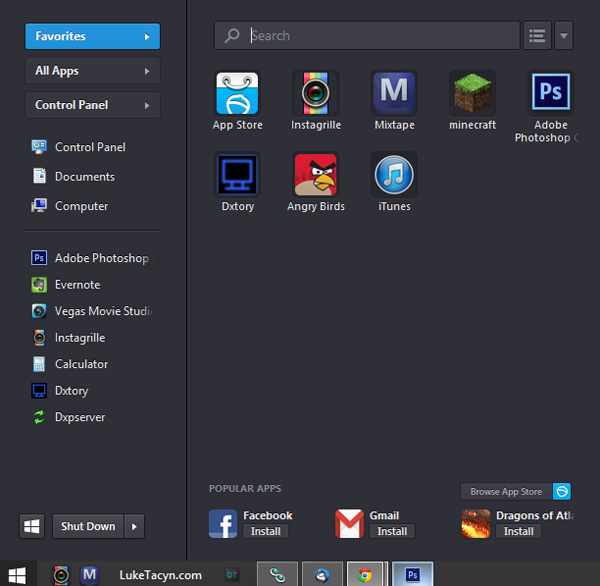Click the Evernote label in recent list
The width and height of the screenshot is (600, 586).
(77, 285)
